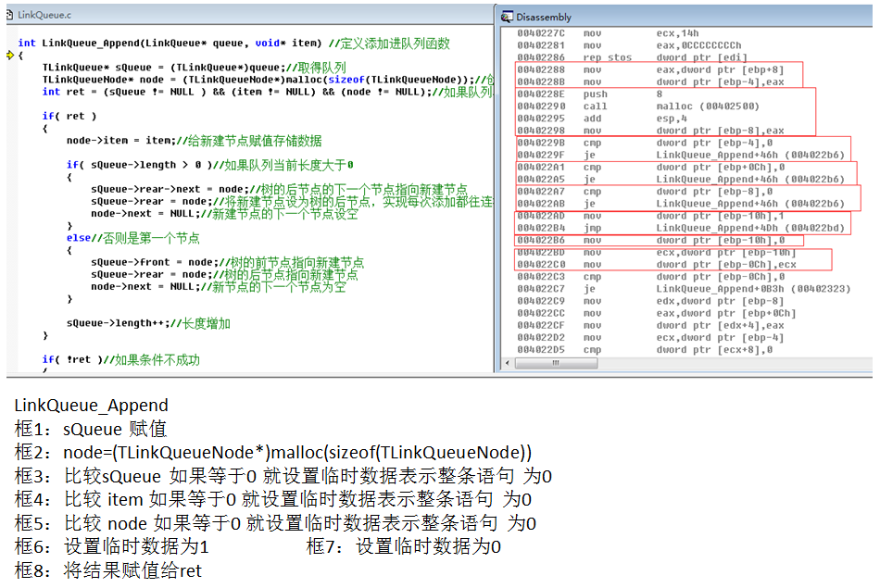The image size is (880, 588).
Task: Select the Disassembly window title
Action: tap(543, 18)
